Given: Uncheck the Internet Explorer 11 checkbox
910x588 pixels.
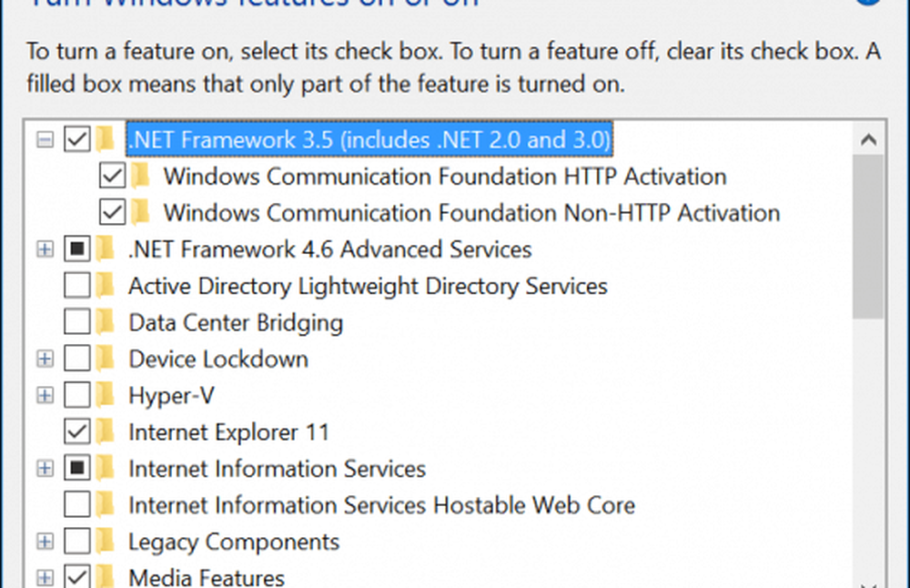Looking at the screenshot, I should (77, 431).
